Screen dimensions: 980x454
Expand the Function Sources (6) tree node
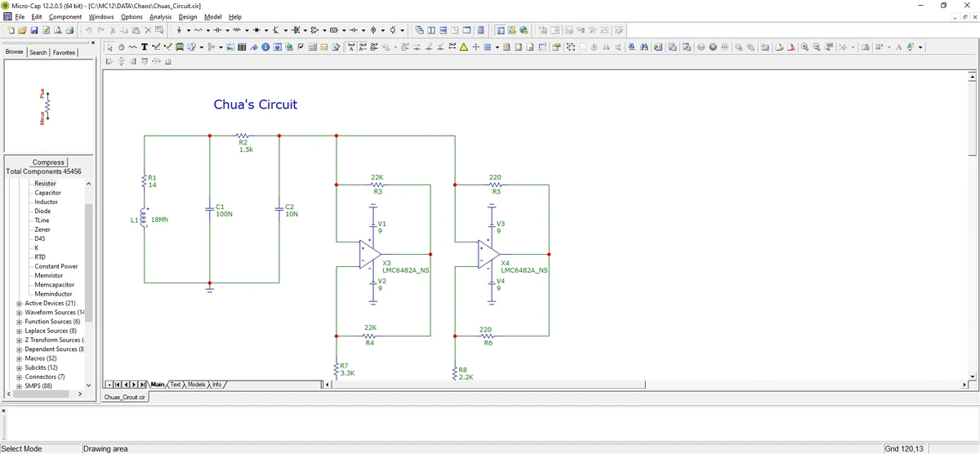tap(19, 322)
